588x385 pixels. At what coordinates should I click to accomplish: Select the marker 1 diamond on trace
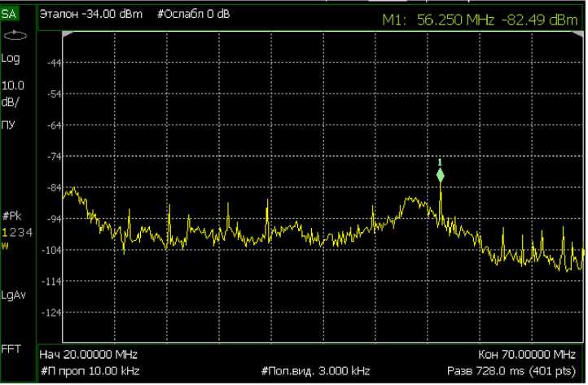coord(440,175)
